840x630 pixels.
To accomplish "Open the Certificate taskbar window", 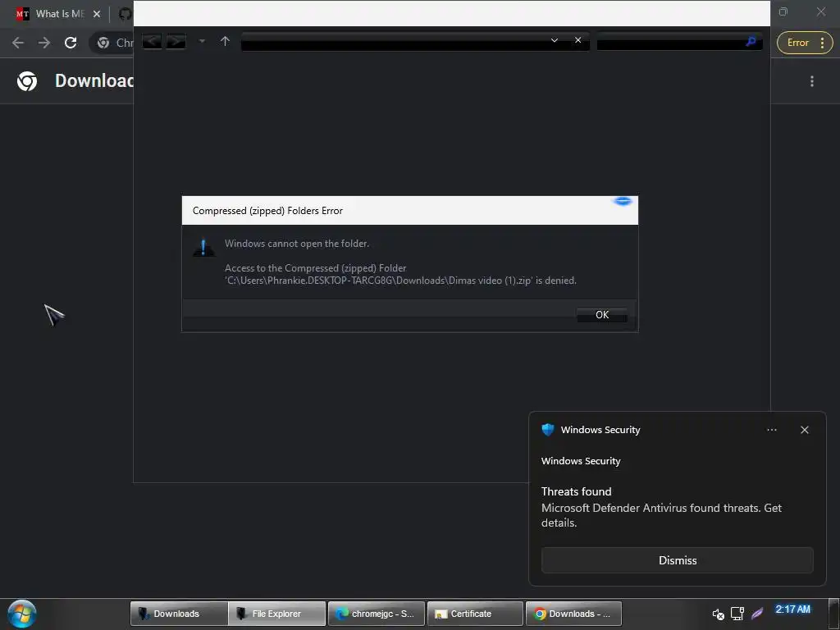I will (475, 614).
